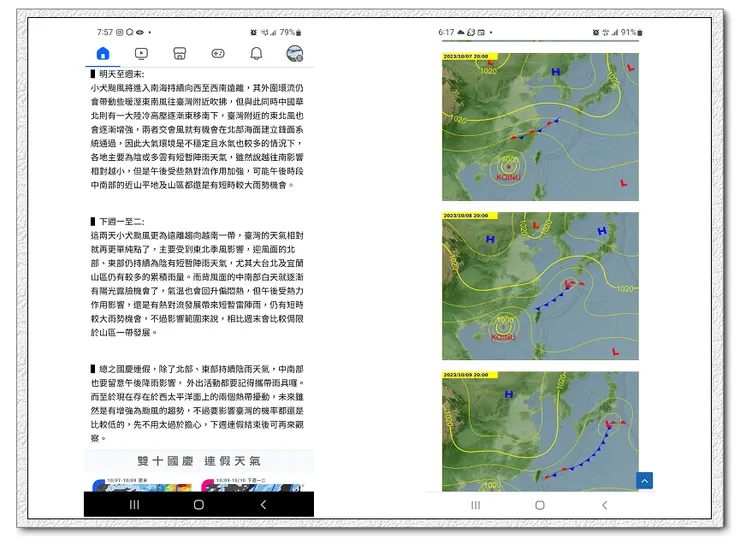Tap the alarm icon in right status bar
Screen dimensions: 740x545
pyautogui.click(x=596, y=32)
